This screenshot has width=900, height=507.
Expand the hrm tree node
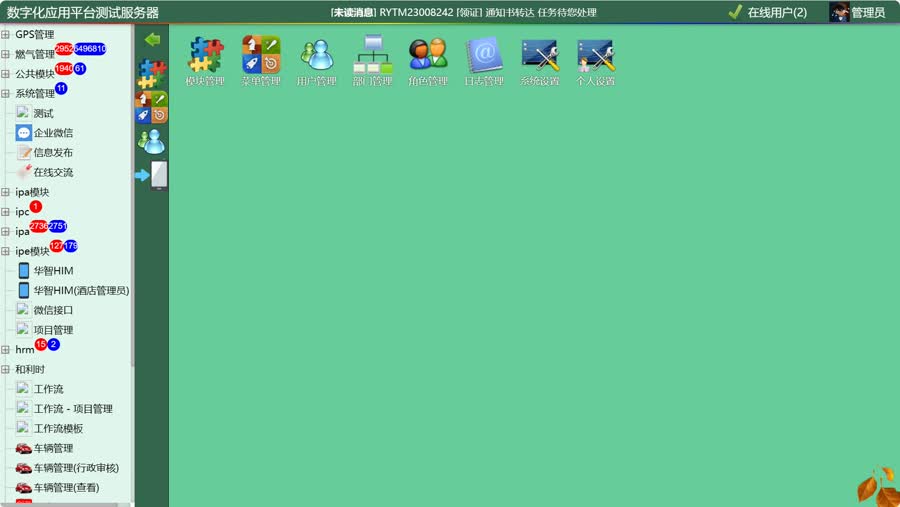tap(6, 350)
